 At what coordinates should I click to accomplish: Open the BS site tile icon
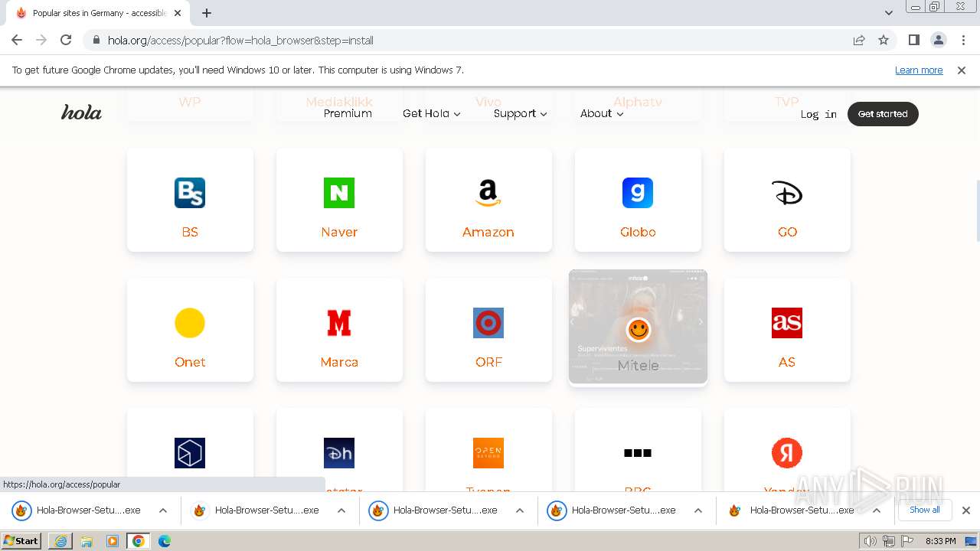(190, 193)
